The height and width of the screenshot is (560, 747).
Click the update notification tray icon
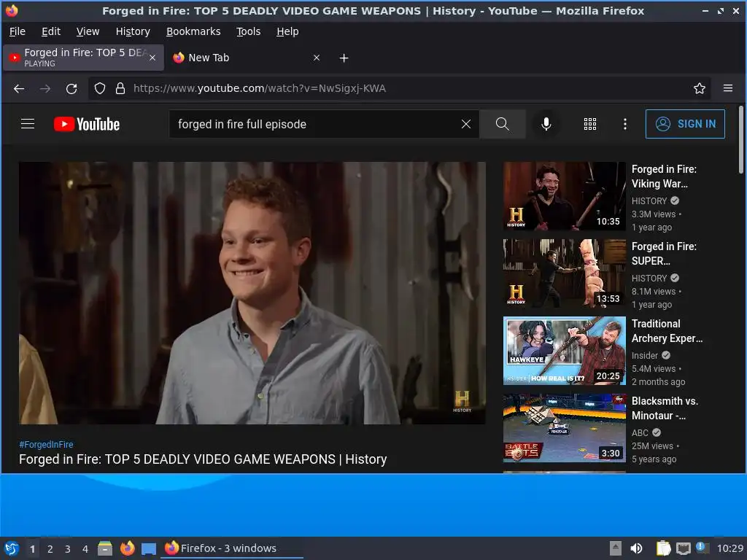tap(703, 548)
